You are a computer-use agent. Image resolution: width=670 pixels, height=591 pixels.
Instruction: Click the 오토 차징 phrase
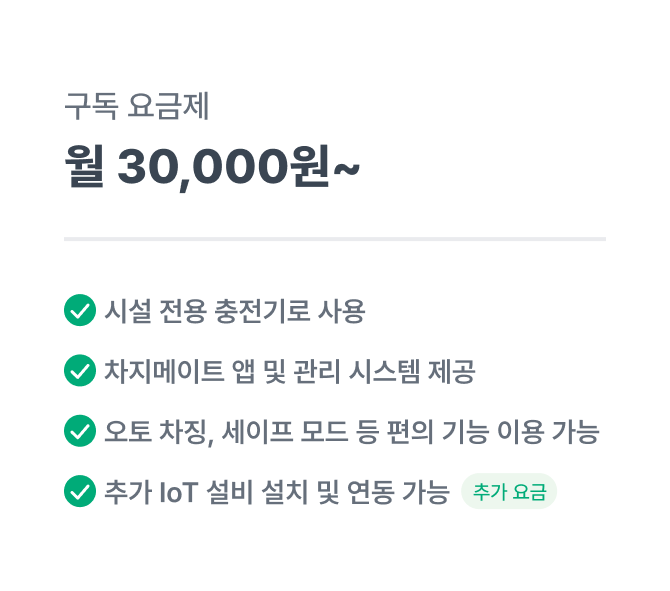click(x=159, y=431)
